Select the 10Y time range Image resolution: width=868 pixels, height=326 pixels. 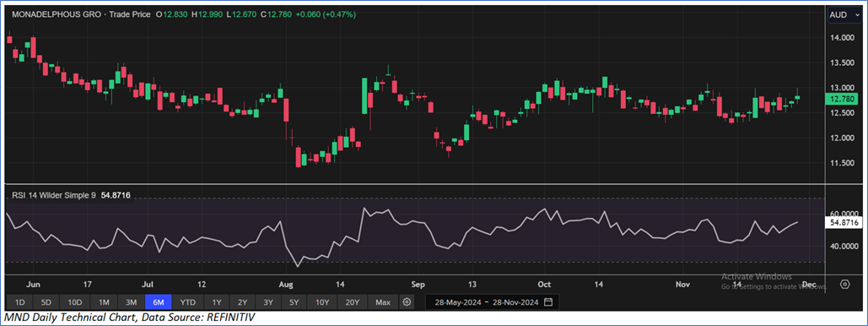point(321,302)
